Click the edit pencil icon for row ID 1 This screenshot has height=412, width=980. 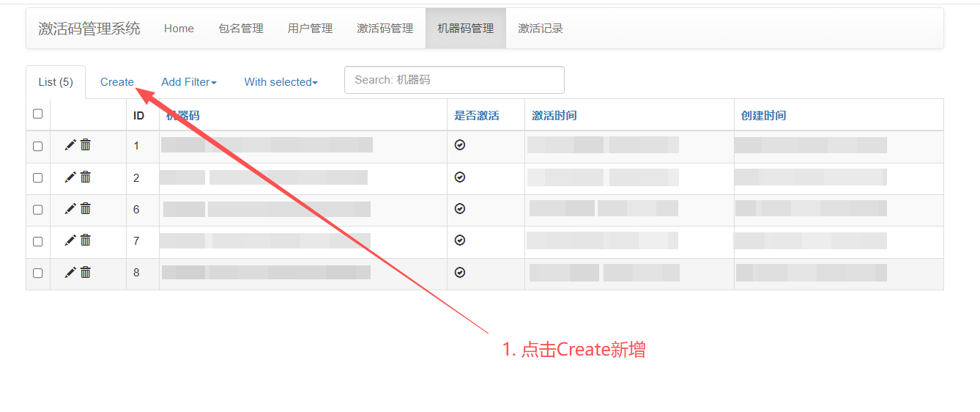click(70, 145)
